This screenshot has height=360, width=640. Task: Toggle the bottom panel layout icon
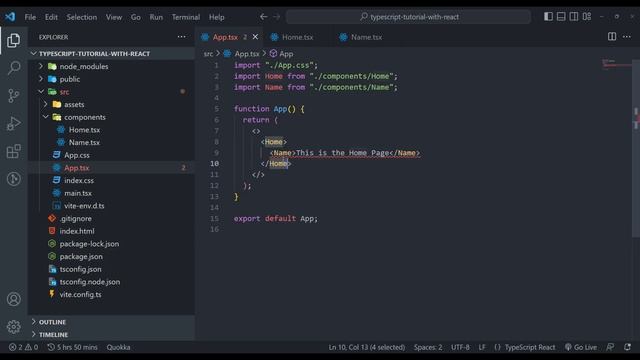pos(561,16)
